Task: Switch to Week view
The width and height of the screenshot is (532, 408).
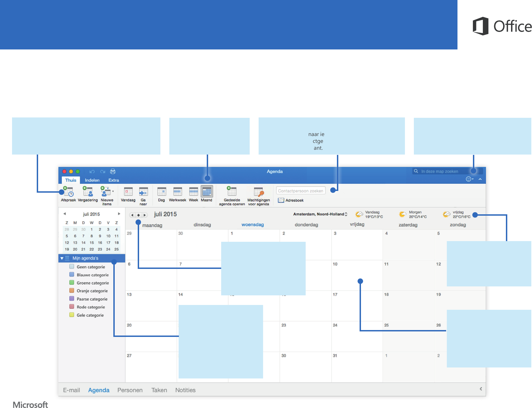Action: click(x=194, y=194)
